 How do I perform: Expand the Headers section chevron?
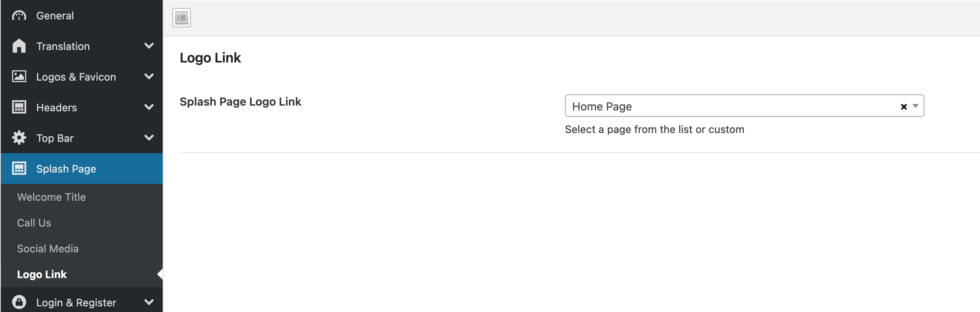tap(149, 107)
